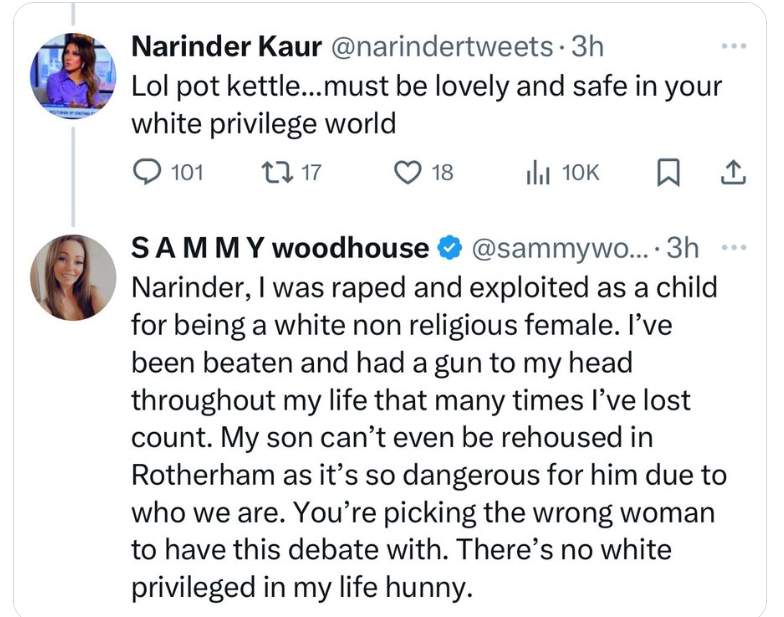This screenshot has width=784, height=617.
Task: Open view analytics bar-chart icon
Action: tap(537, 173)
